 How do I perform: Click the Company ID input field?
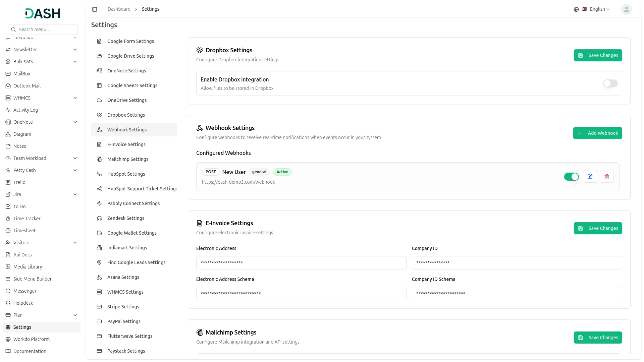click(517, 263)
